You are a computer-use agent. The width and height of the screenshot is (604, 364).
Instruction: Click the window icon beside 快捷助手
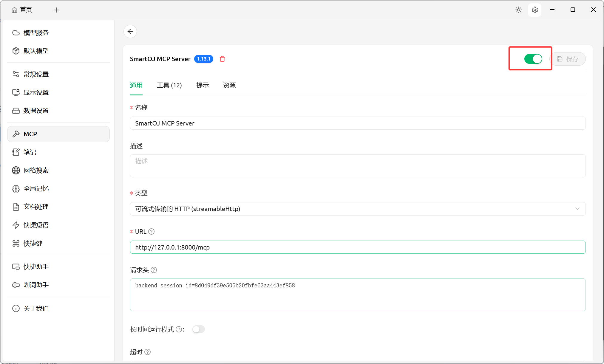pos(16,267)
